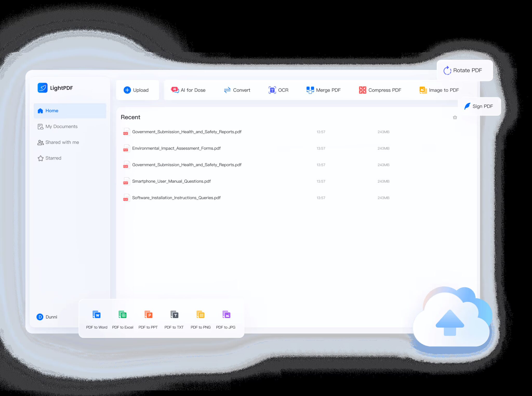Open the Sign PDF tool

click(x=480, y=106)
